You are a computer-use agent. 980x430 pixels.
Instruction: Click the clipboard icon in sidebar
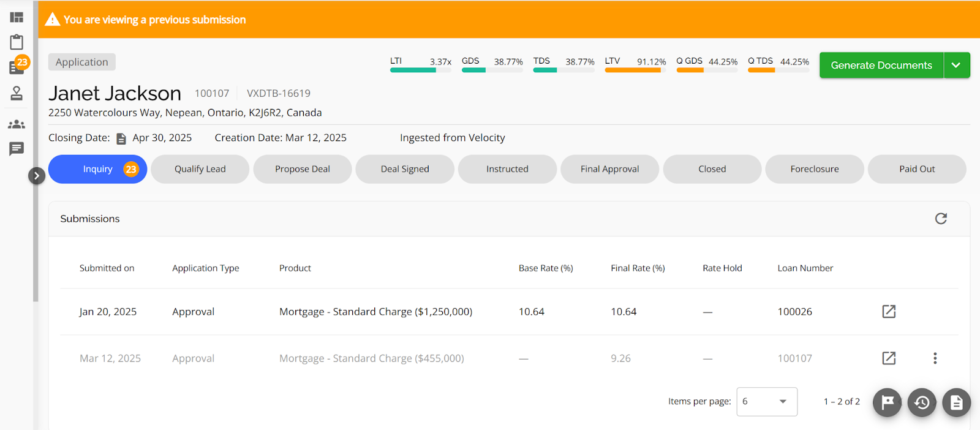(x=17, y=42)
